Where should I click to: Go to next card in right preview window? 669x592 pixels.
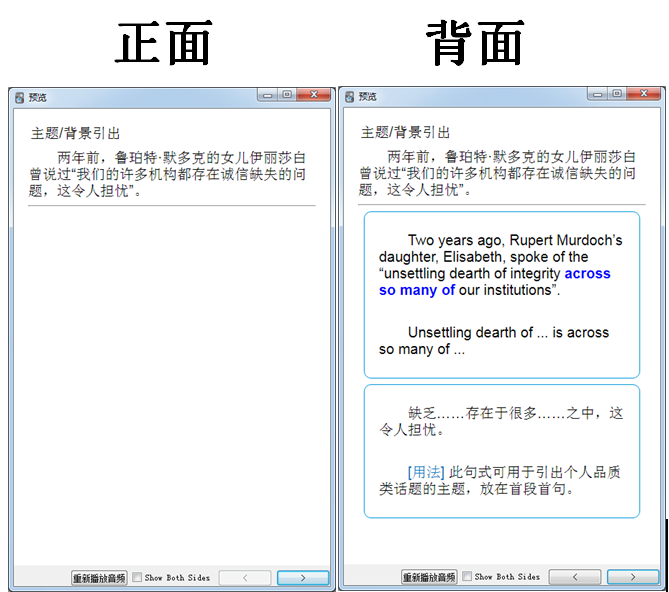633,577
